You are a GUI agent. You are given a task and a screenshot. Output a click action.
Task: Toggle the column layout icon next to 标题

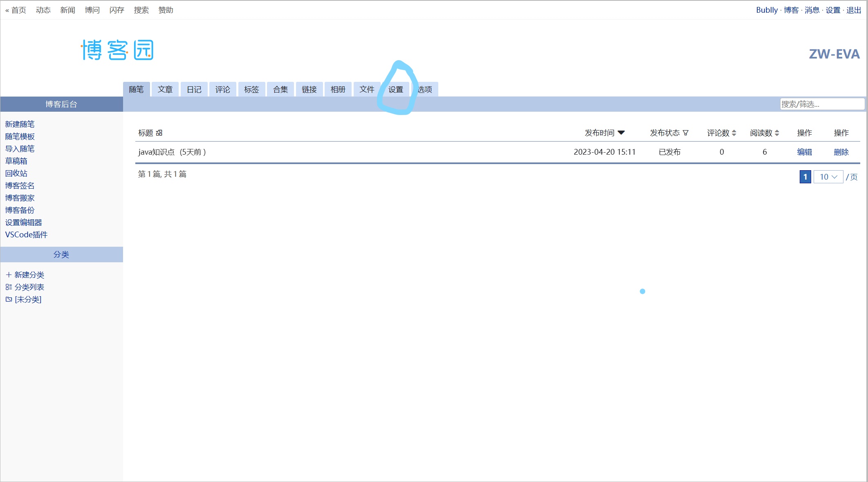tap(159, 133)
